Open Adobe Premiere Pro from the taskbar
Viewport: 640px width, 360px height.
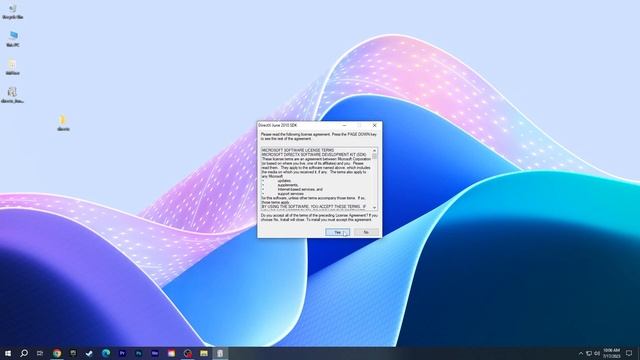tap(122, 353)
